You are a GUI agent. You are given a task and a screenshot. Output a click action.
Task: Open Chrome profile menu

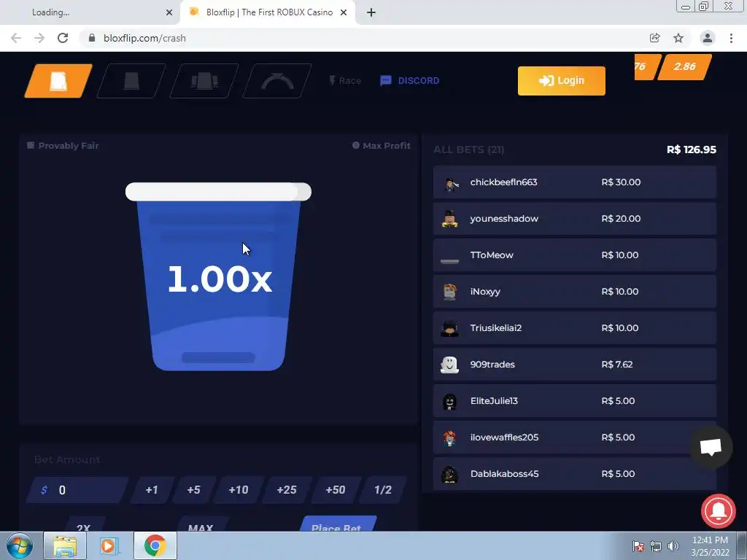[708, 38]
